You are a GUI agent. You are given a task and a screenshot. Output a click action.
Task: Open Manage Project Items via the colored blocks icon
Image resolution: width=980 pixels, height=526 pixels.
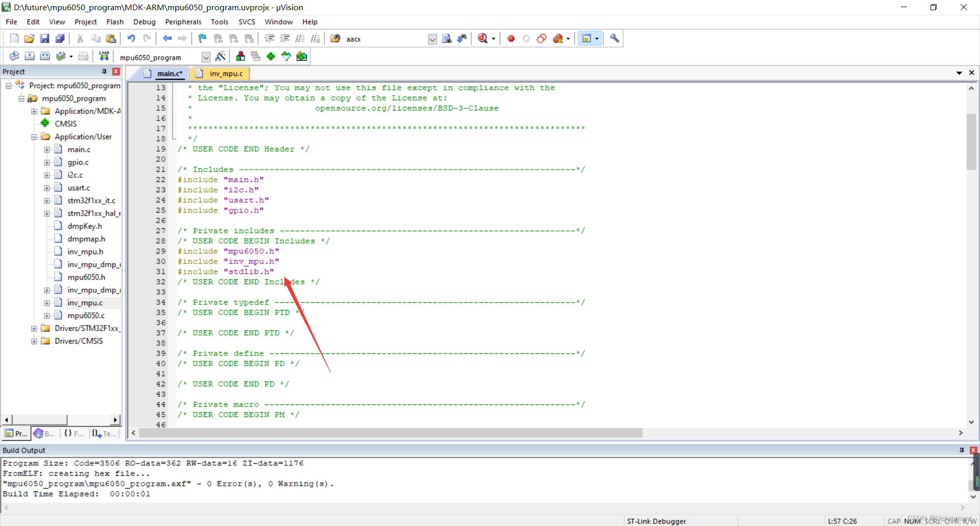[x=240, y=56]
